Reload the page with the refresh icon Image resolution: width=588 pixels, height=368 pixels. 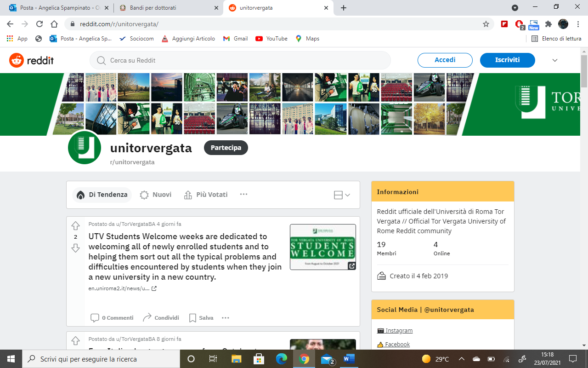coord(40,24)
